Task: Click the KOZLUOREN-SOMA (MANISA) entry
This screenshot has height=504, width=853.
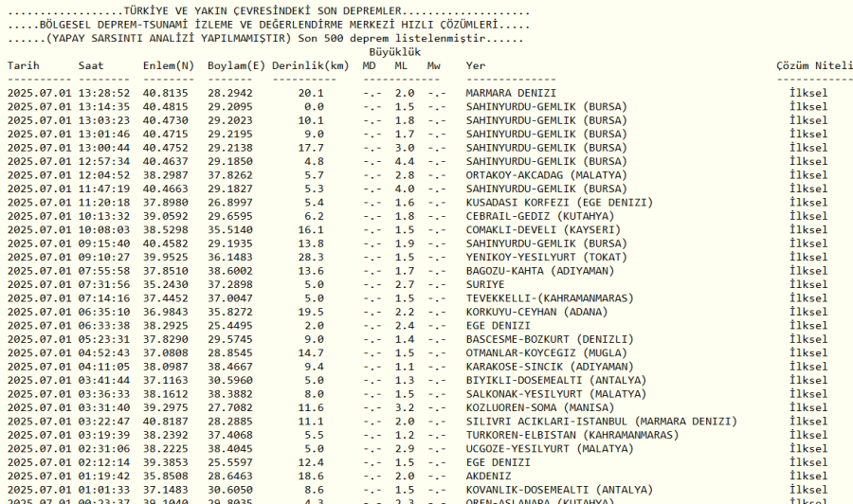Action: [539, 407]
